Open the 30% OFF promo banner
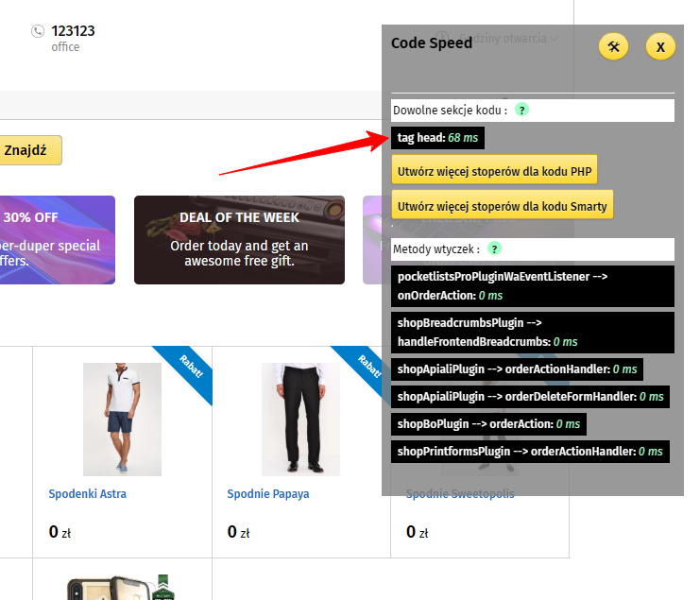 pos(57,240)
